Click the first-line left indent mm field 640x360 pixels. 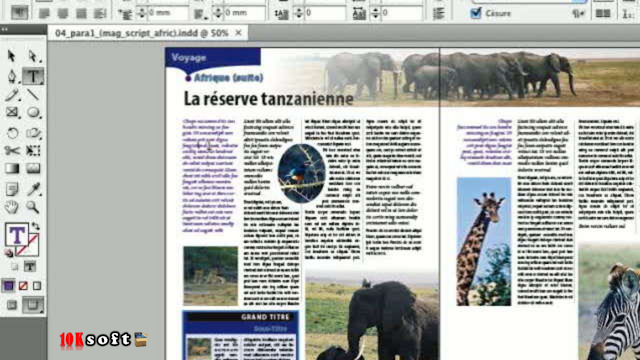coord(168,13)
